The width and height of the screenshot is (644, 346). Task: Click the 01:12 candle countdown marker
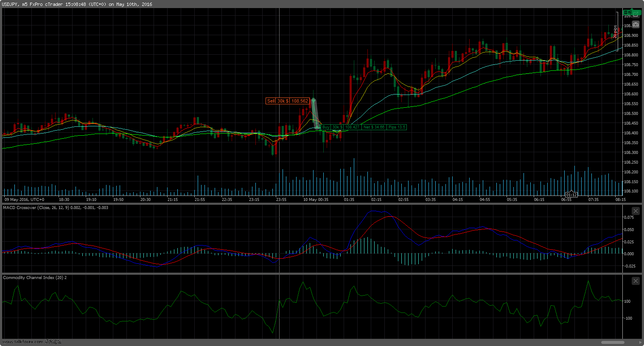coord(571,195)
